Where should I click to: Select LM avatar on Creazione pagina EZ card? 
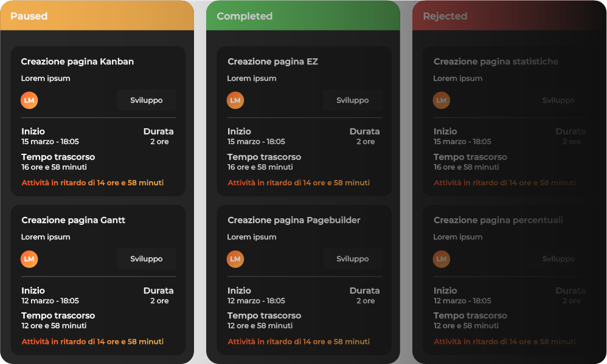point(235,100)
